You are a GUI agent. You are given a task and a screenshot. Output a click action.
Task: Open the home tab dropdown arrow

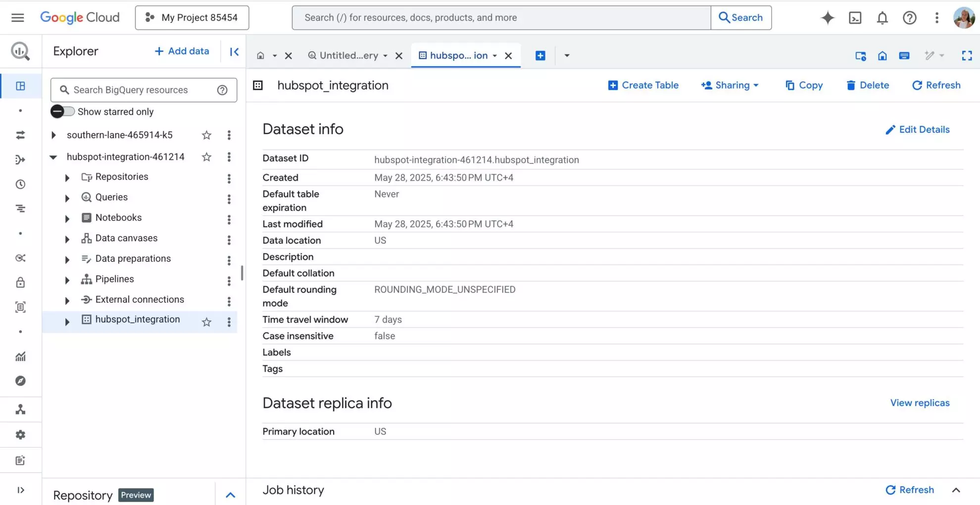coord(275,56)
